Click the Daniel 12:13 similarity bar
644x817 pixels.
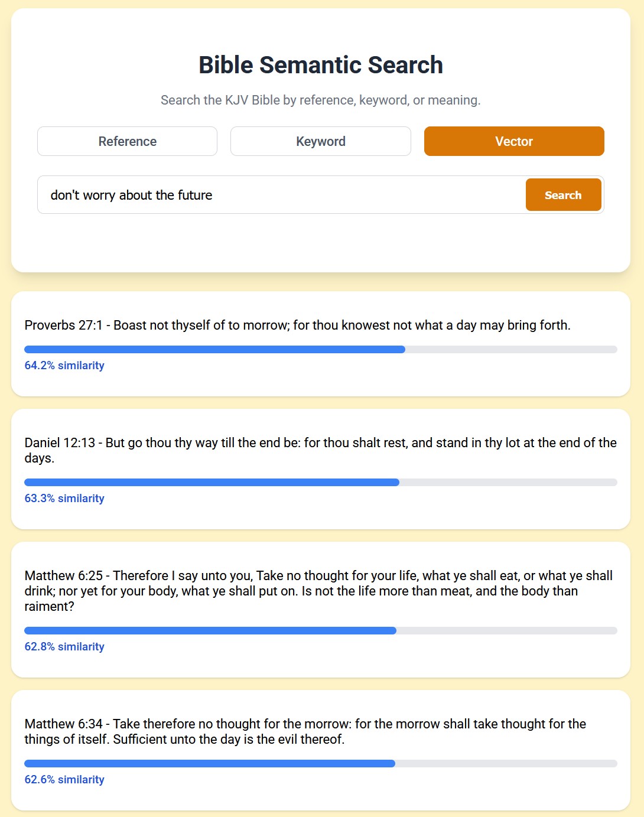pyautogui.click(x=320, y=483)
